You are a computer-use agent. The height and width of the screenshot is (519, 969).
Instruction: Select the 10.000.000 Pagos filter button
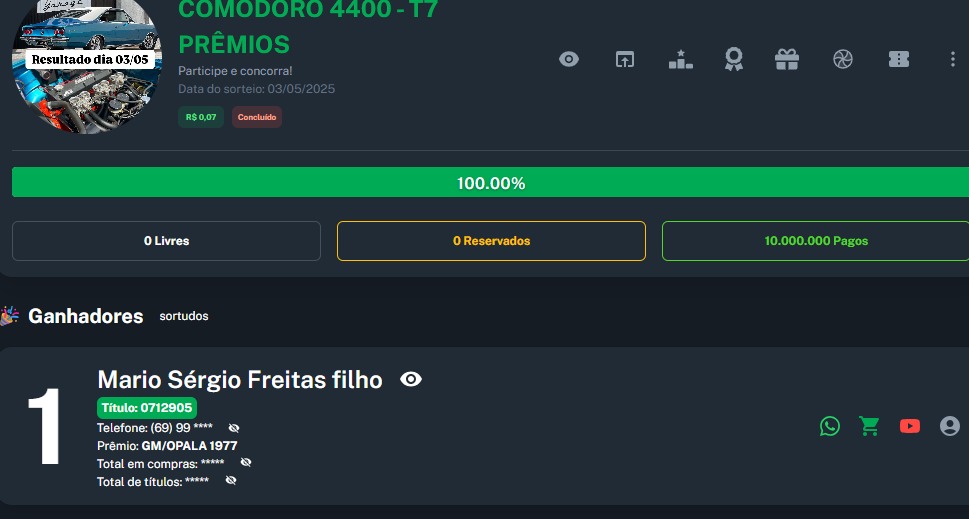[815, 241]
